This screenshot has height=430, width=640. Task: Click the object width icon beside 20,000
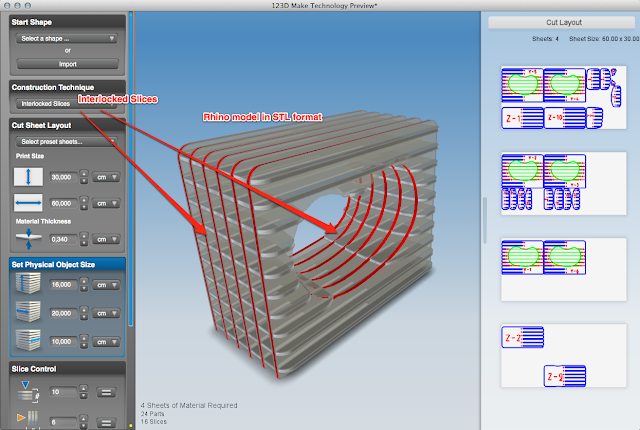[28, 312]
